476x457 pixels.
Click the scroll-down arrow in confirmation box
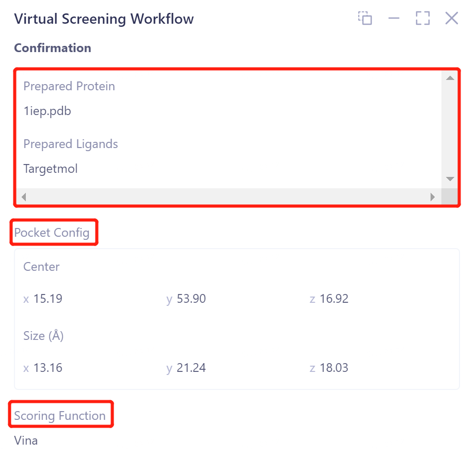(x=450, y=178)
